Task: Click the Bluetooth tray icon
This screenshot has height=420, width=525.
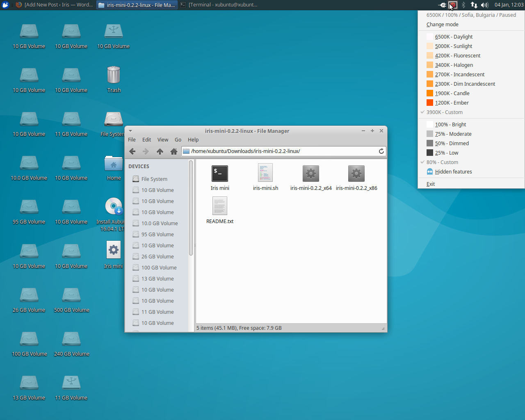Action: click(x=463, y=5)
